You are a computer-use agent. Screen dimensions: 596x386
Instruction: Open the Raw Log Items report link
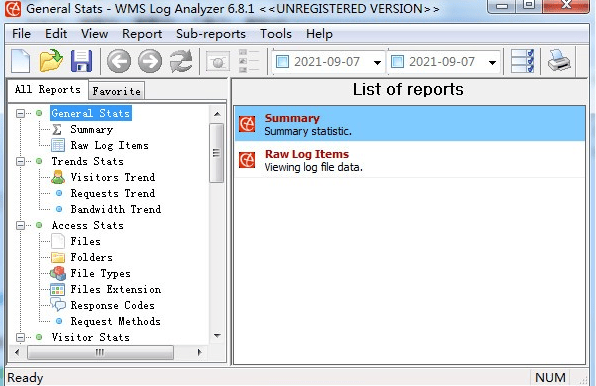[307, 154]
